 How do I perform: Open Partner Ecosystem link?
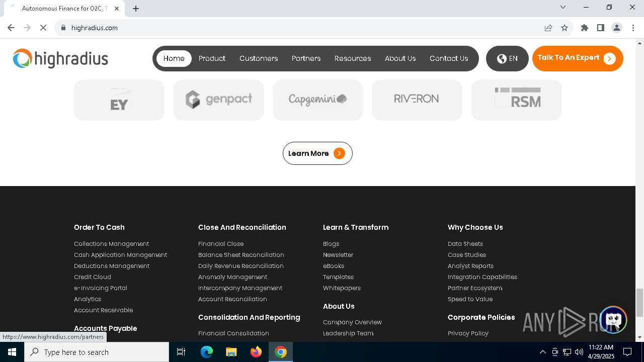(475, 288)
